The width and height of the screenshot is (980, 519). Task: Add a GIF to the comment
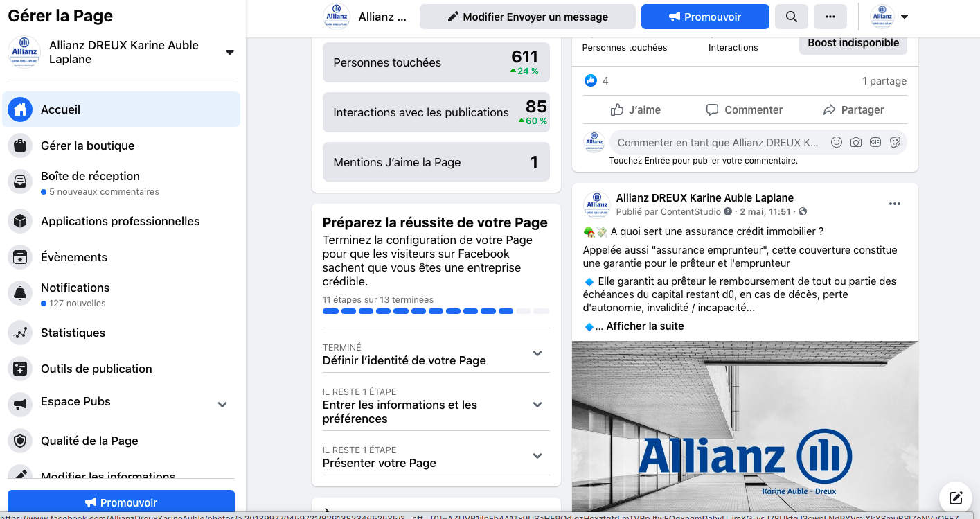(x=875, y=142)
